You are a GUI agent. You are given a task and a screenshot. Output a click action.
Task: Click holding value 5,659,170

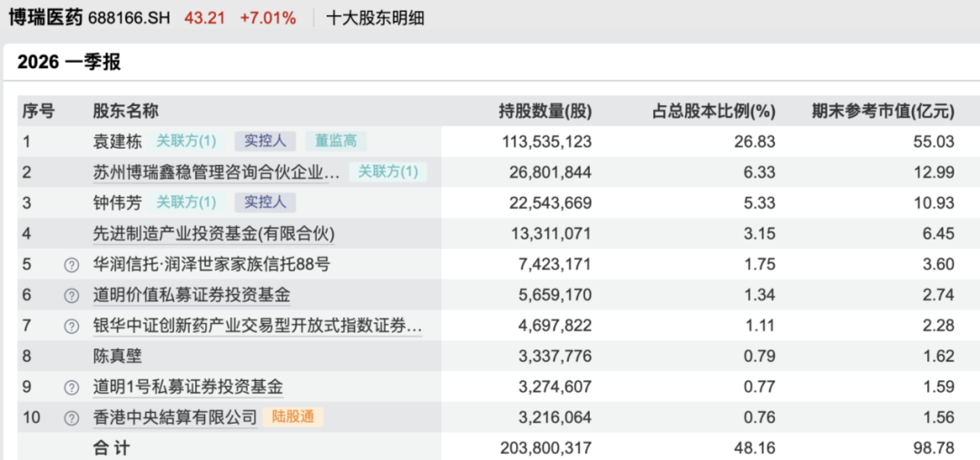tap(555, 295)
